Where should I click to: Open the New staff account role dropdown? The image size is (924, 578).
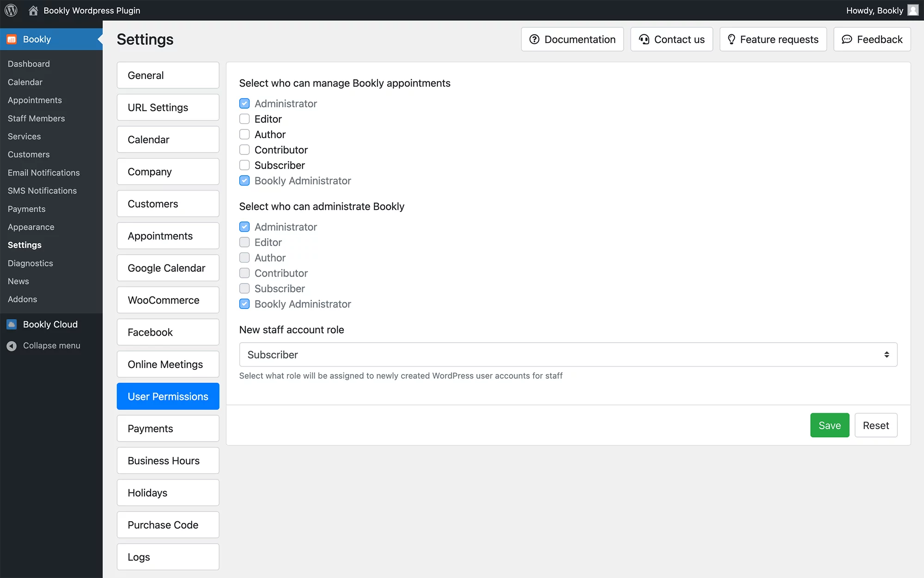point(568,355)
